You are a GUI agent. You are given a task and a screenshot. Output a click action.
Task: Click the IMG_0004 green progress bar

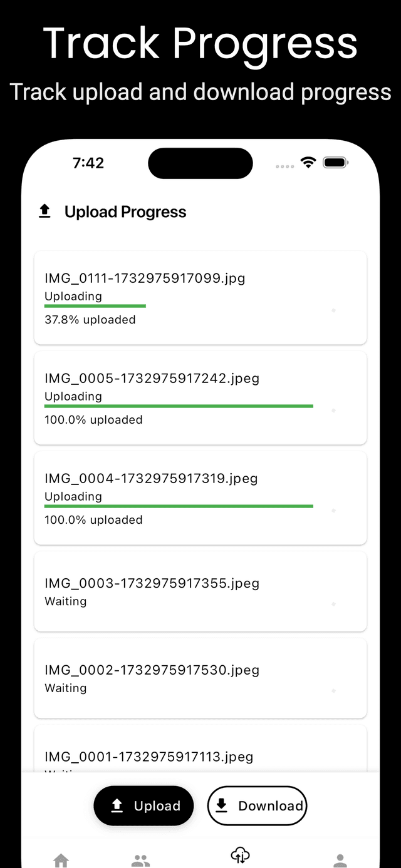(179, 506)
